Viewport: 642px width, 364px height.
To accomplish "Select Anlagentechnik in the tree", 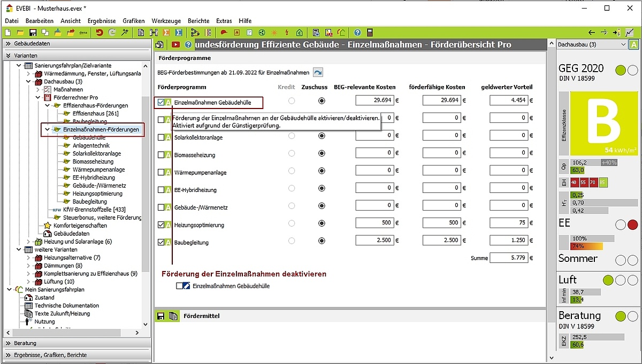I will point(91,145).
